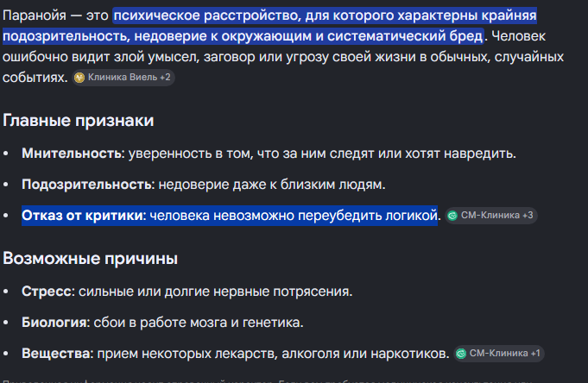
Task: Open the СМ-Клиника +3 source chip
Action: click(x=491, y=216)
